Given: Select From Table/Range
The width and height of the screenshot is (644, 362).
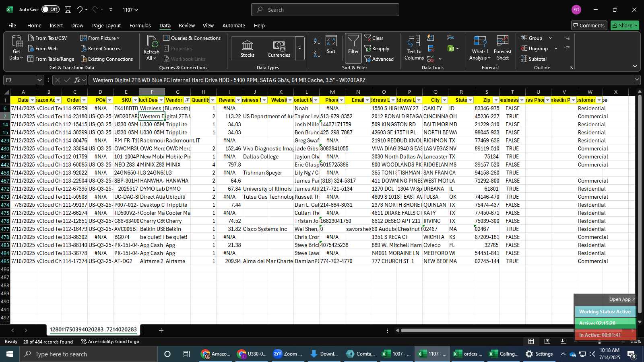Looking at the screenshot, I should click(x=51, y=59).
